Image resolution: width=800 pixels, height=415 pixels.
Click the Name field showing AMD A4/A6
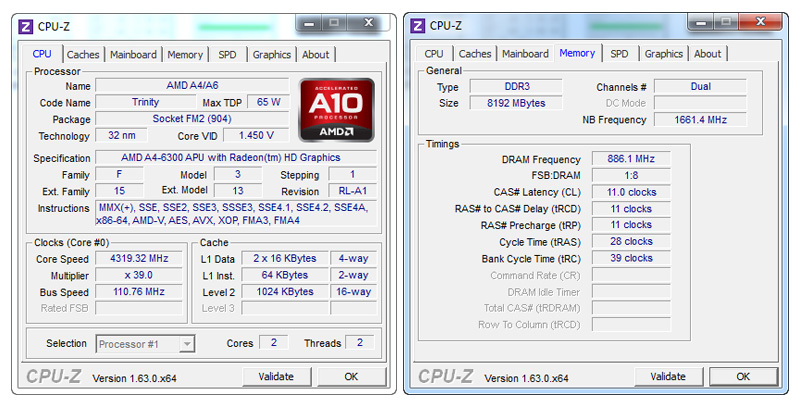click(x=192, y=85)
